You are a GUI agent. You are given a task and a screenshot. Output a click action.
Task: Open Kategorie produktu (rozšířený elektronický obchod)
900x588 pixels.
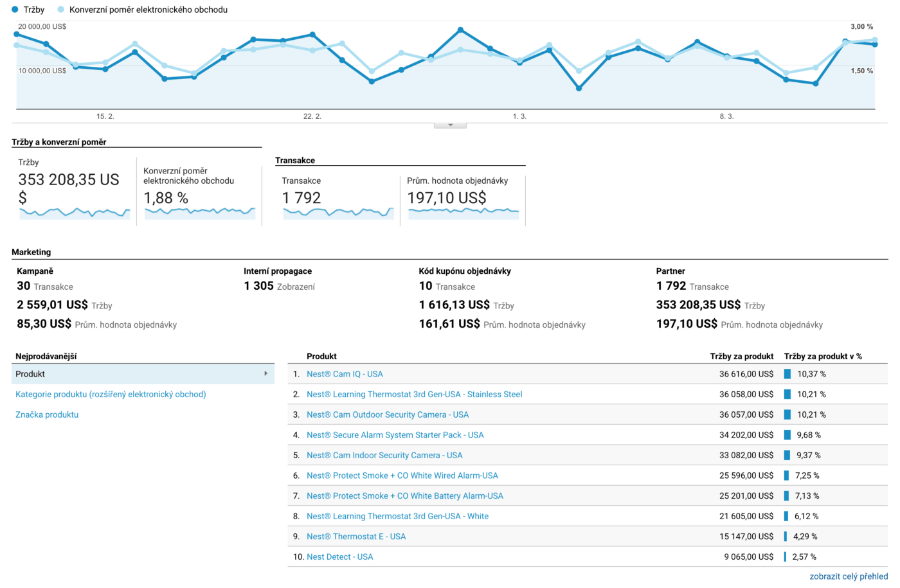[x=111, y=394]
